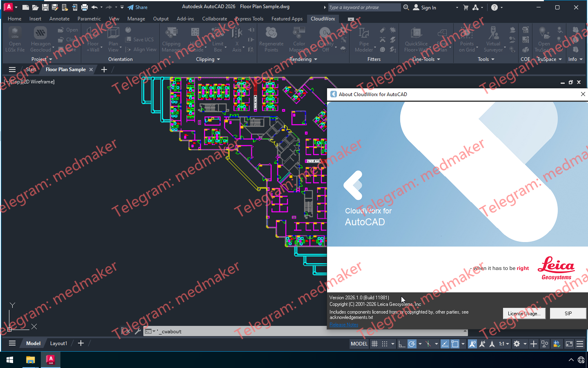Viewport: 588px width, 368px height.
Task: Toggle Clean Screen in status bar
Action: point(569,344)
